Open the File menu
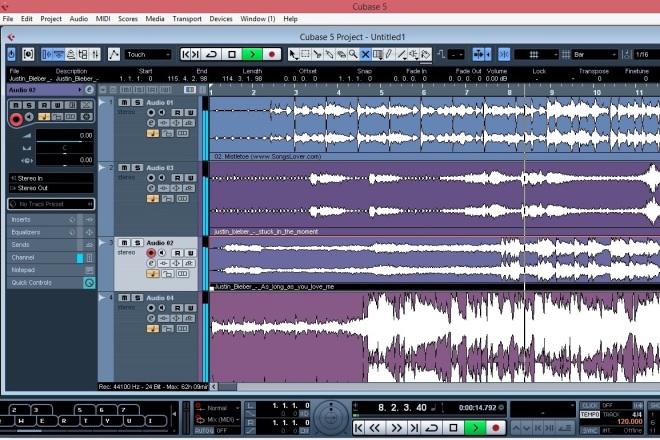660x440 pixels. point(8,19)
